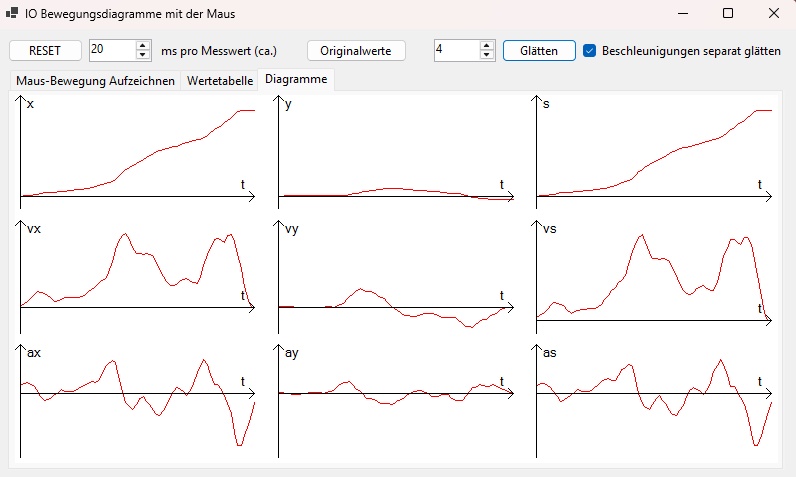The image size is (796, 477).
Task: Increase the smoothing value spinner
Action: (487, 46)
